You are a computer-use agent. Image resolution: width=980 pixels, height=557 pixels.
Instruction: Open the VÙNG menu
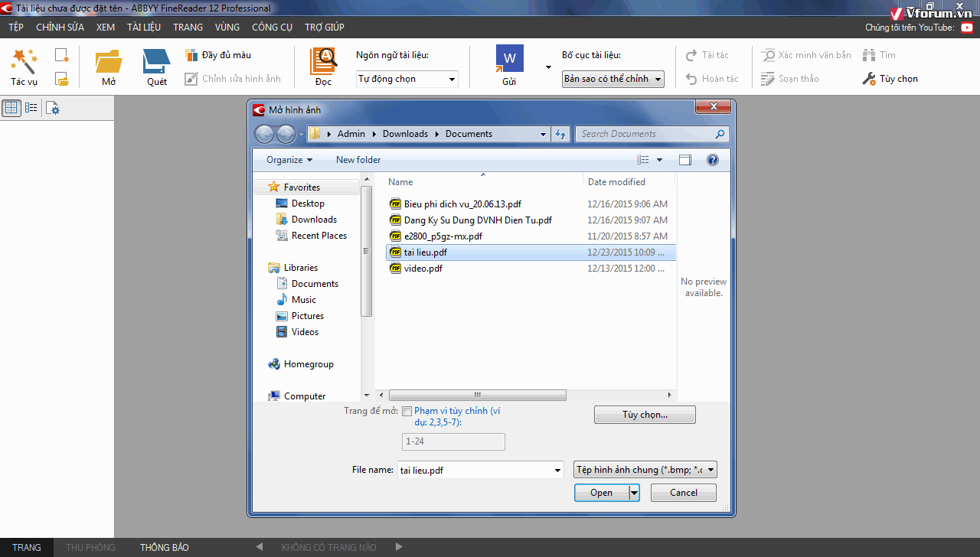[227, 28]
